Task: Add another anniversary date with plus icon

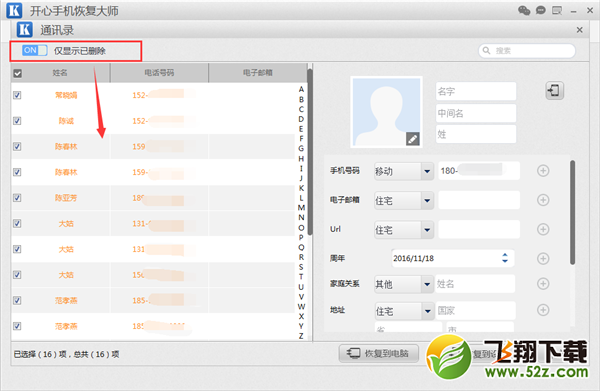Action: [x=543, y=259]
